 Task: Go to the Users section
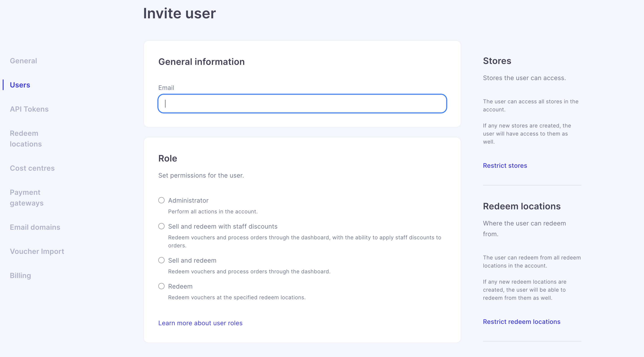20,85
